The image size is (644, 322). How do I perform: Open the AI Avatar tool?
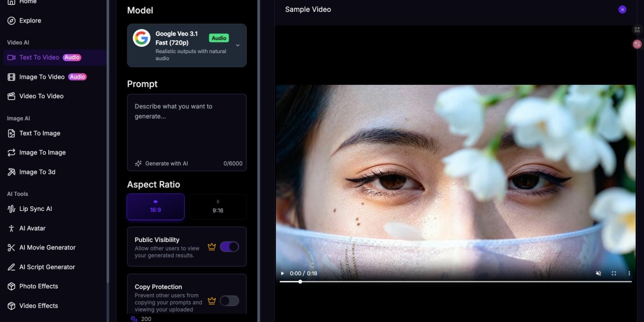coord(32,228)
